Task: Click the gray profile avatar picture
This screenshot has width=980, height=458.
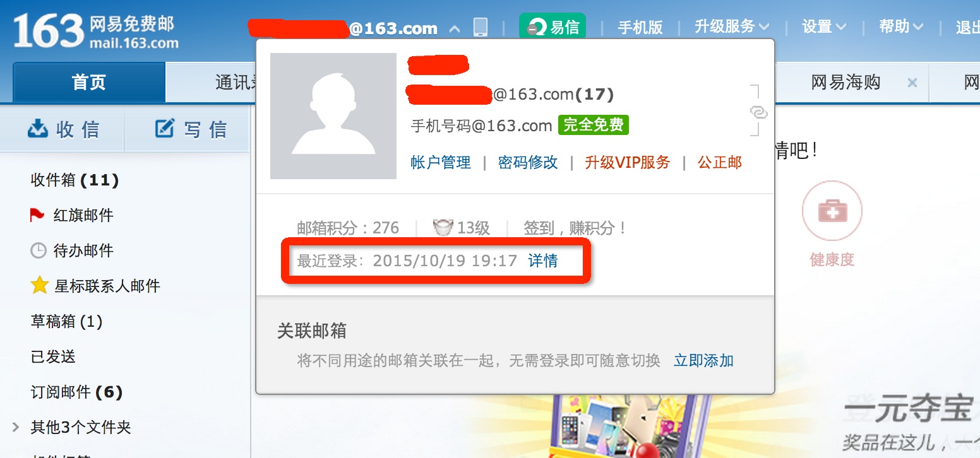Action: tap(333, 116)
